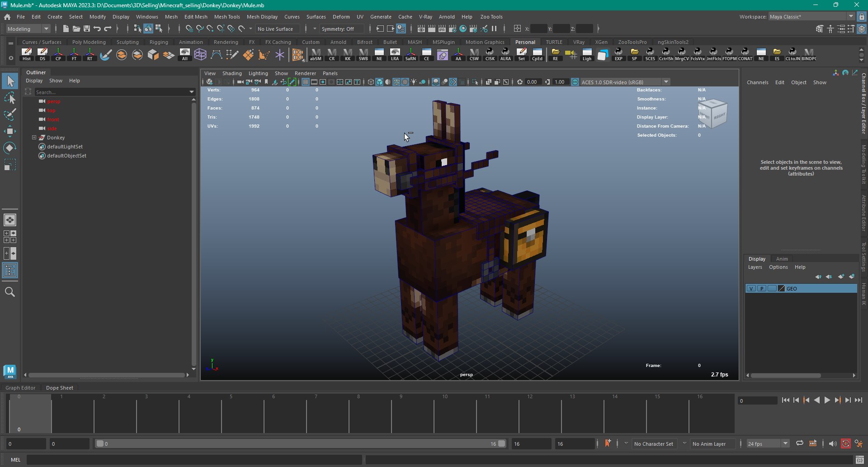Open the Modeling menu set dropdown

(x=28, y=29)
